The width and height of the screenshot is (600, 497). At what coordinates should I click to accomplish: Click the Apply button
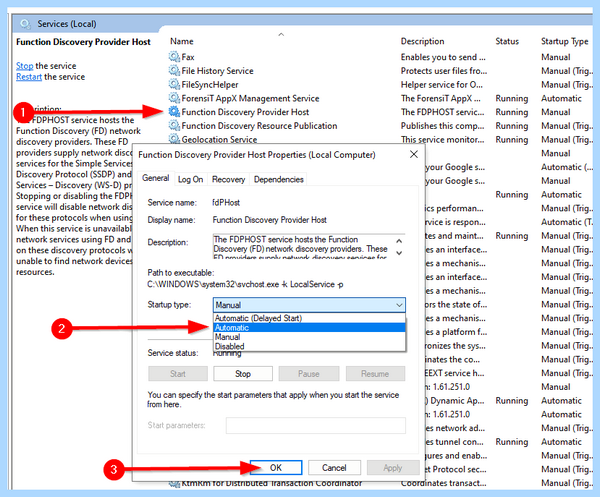click(x=393, y=468)
